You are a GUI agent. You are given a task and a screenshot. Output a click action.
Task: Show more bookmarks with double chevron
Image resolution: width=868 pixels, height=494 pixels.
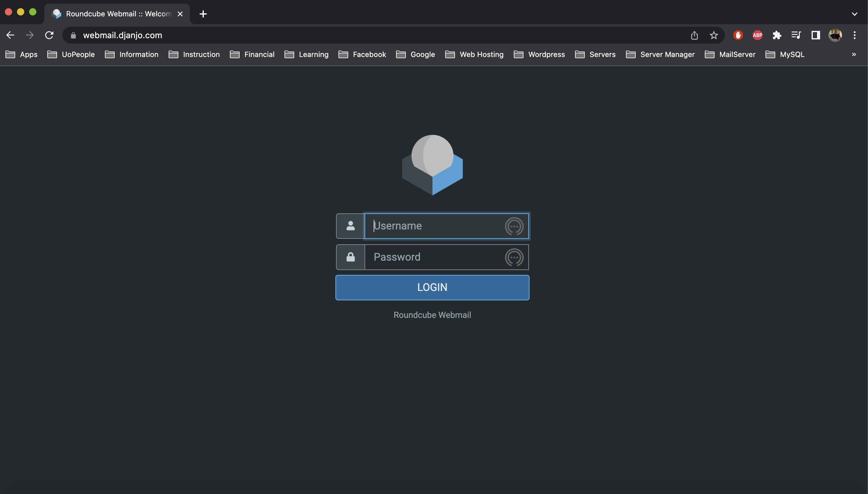tap(854, 54)
